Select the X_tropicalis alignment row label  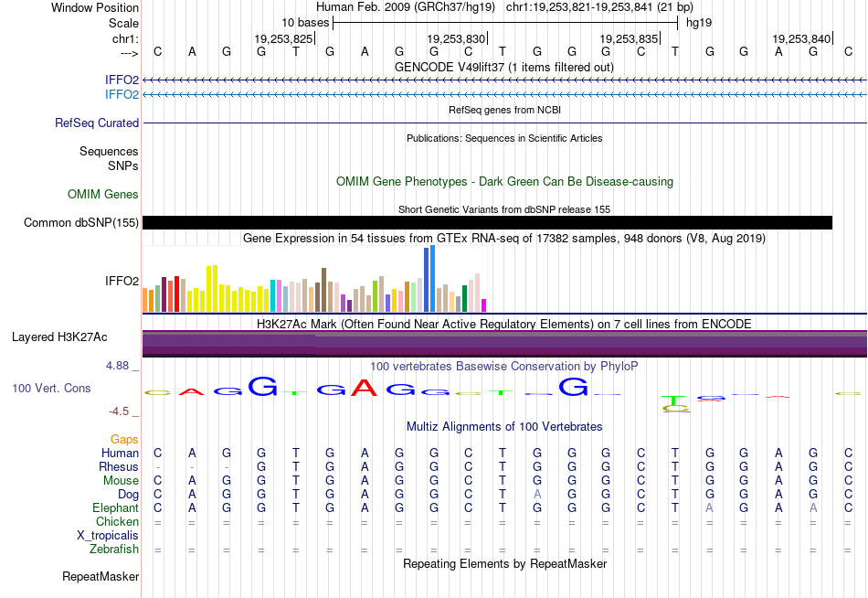pyautogui.click(x=108, y=536)
